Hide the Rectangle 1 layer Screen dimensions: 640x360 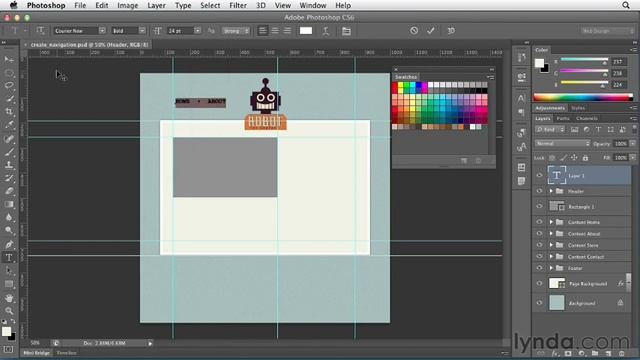[539, 207]
